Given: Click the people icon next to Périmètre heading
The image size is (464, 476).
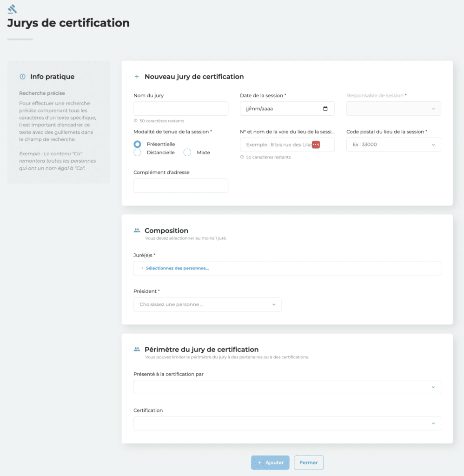Looking at the screenshot, I should [x=137, y=349].
